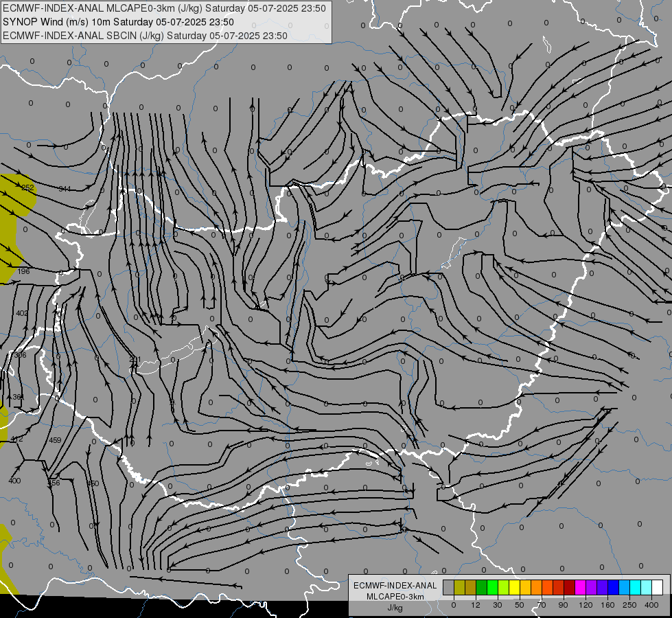Click the legend scale value 30
672x618 pixels.
point(497,605)
